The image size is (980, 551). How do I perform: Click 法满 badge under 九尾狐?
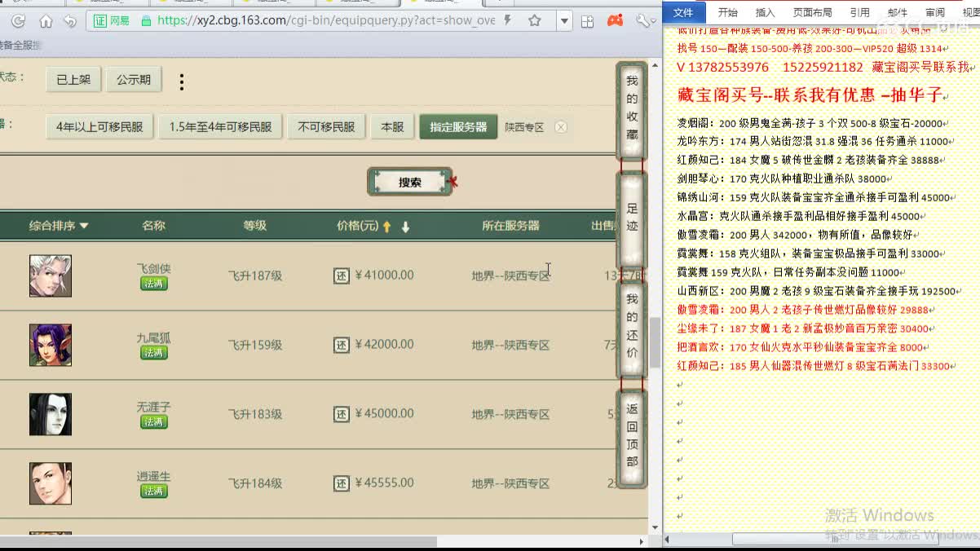point(154,353)
